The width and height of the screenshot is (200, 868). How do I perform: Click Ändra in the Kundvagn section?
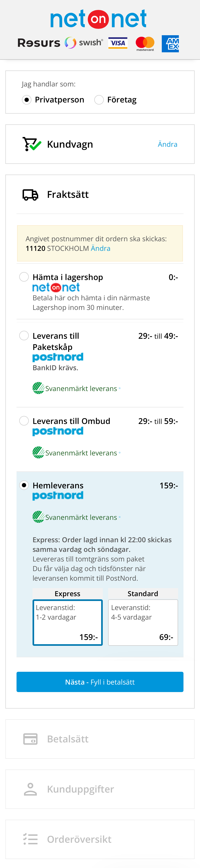pos(167,144)
